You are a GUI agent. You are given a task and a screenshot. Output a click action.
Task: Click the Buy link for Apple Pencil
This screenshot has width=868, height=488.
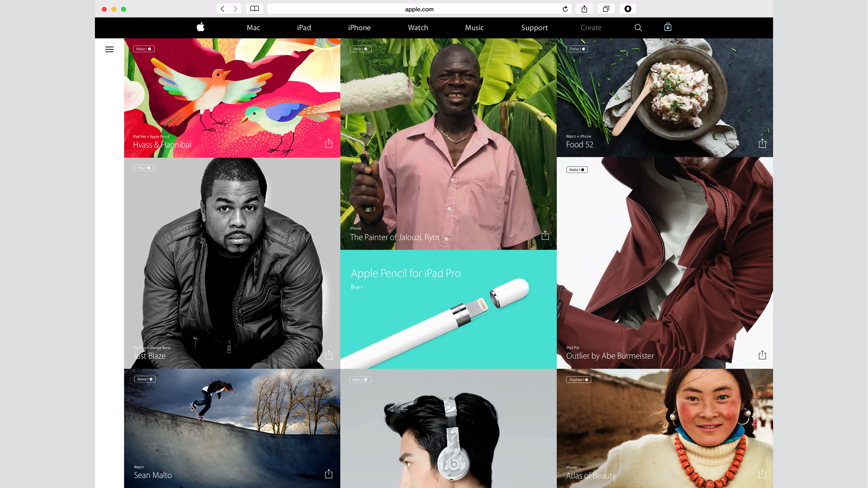pos(356,287)
